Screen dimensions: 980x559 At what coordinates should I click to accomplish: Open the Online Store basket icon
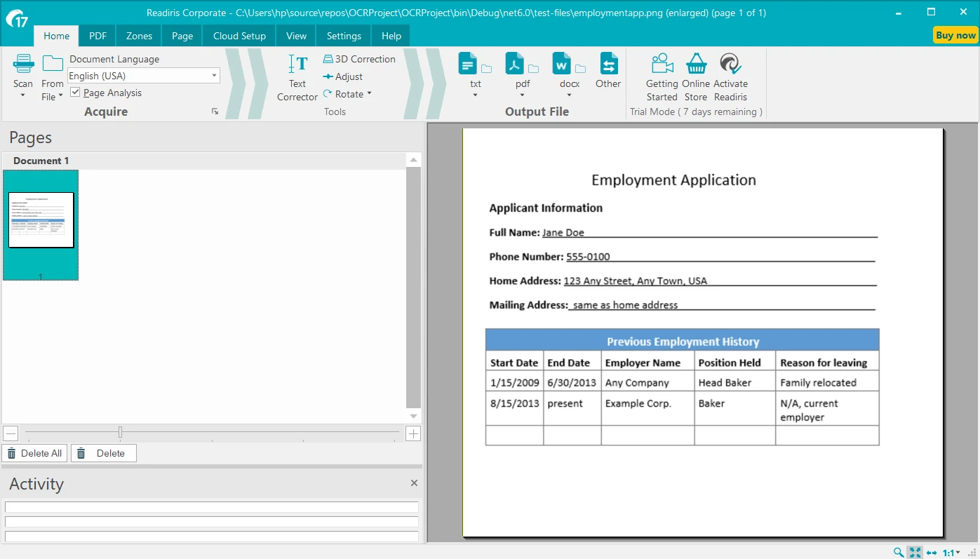click(x=696, y=64)
